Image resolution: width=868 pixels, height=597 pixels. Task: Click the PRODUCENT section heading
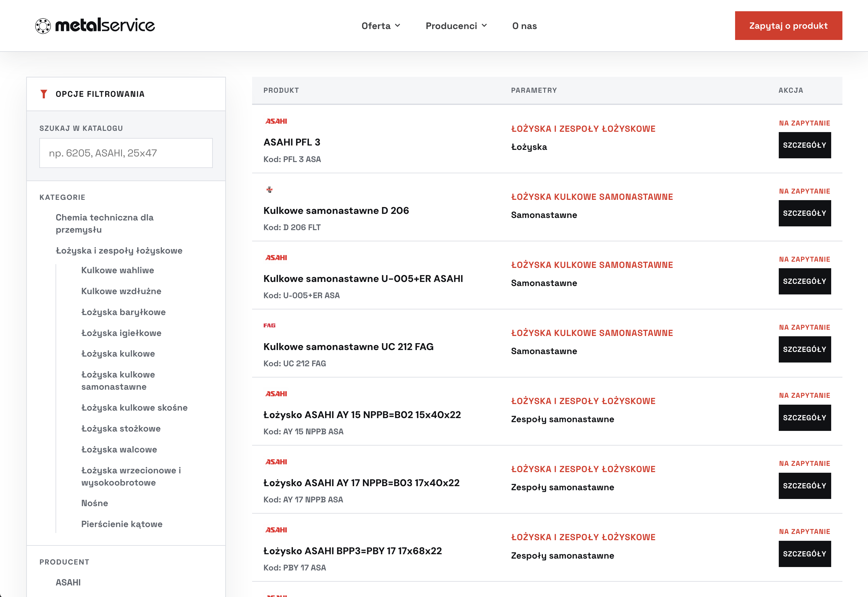pos(64,562)
